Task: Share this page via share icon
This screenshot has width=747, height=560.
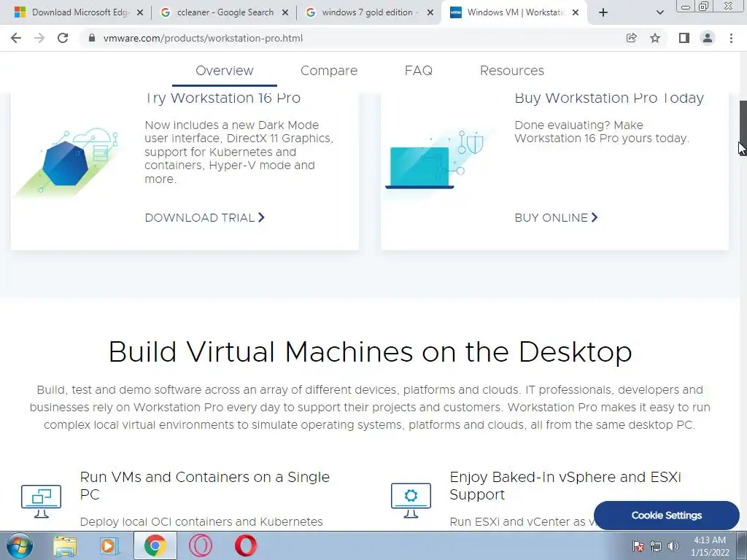Action: [631, 38]
